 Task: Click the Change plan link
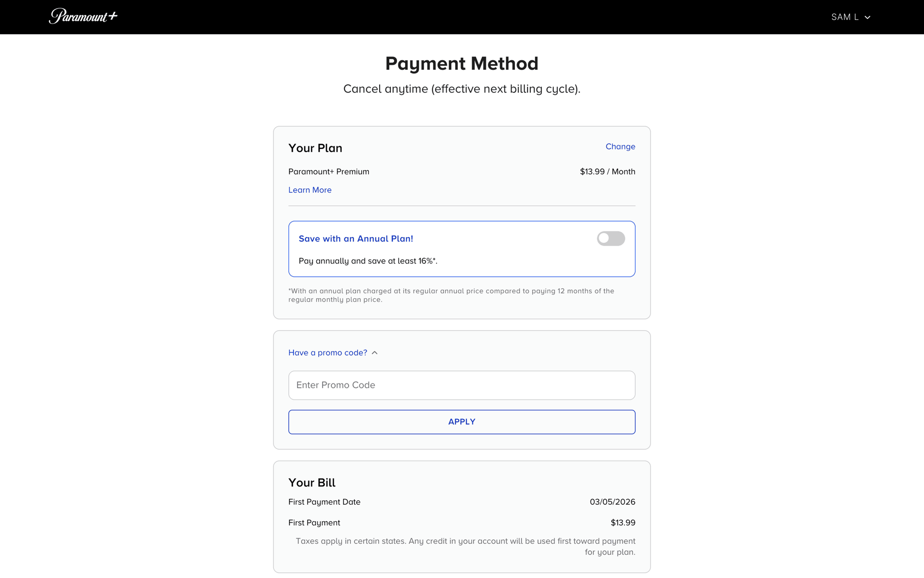coord(620,146)
